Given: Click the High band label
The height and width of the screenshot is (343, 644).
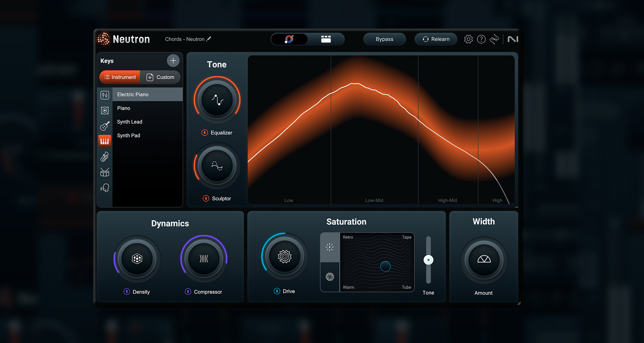Looking at the screenshot, I should [x=497, y=200].
